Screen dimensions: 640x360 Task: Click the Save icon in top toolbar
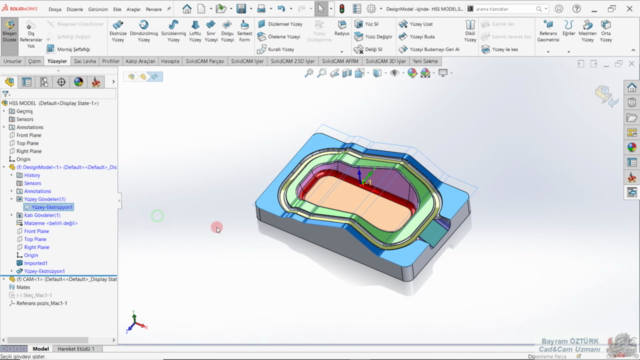(x=241, y=9)
